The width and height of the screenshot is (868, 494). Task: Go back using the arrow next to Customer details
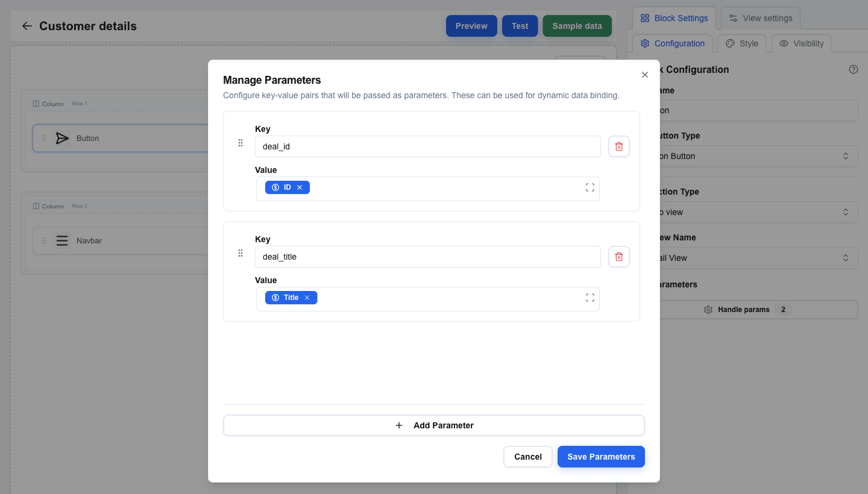(x=27, y=26)
